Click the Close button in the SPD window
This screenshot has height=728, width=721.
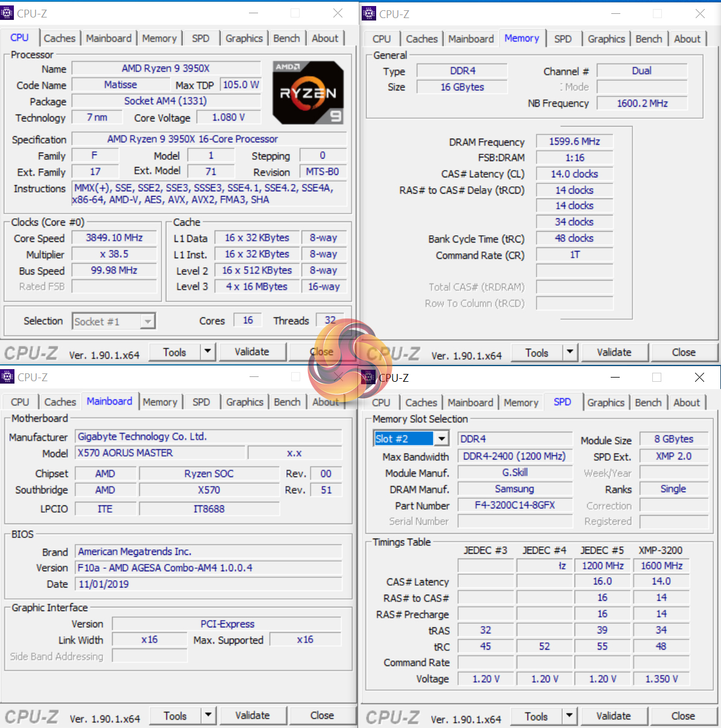click(683, 716)
